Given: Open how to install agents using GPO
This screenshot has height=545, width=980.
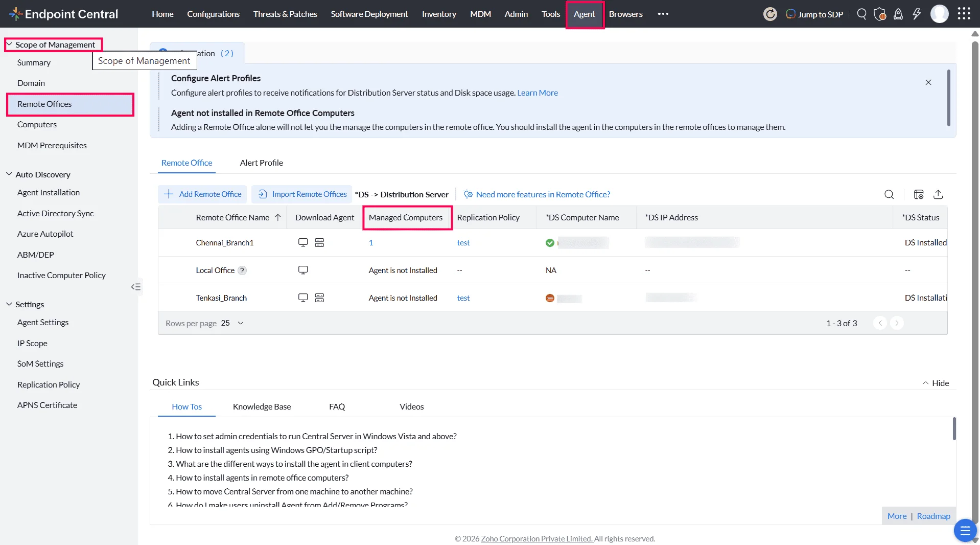Looking at the screenshot, I should (276, 450).
